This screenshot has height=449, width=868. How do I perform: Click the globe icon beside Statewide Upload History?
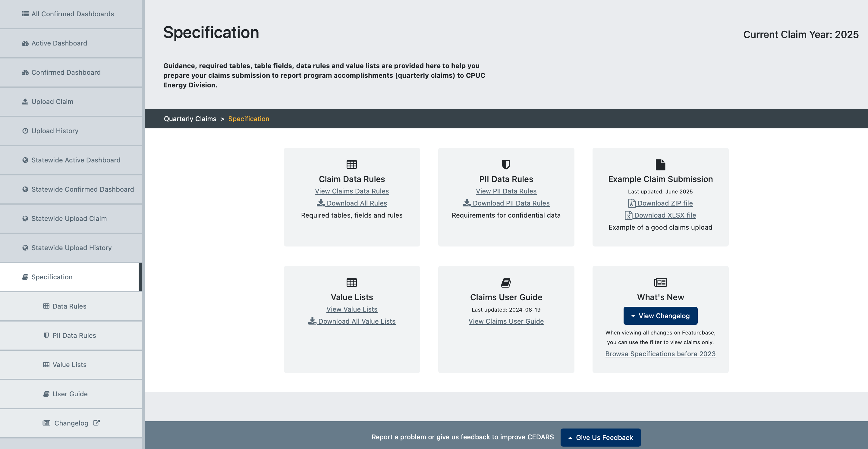(x=25, y=248)
